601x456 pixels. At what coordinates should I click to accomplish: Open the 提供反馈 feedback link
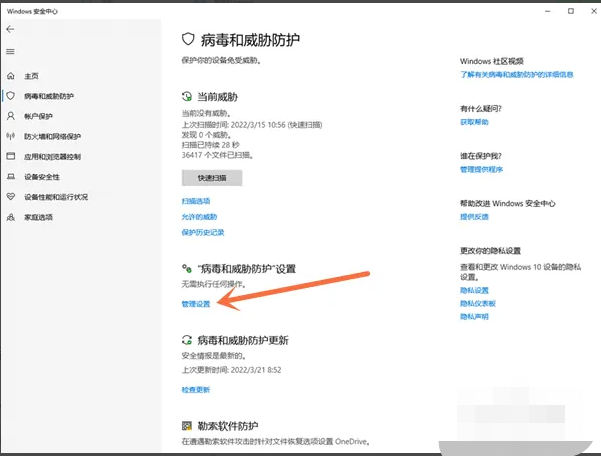click(474, 216)
